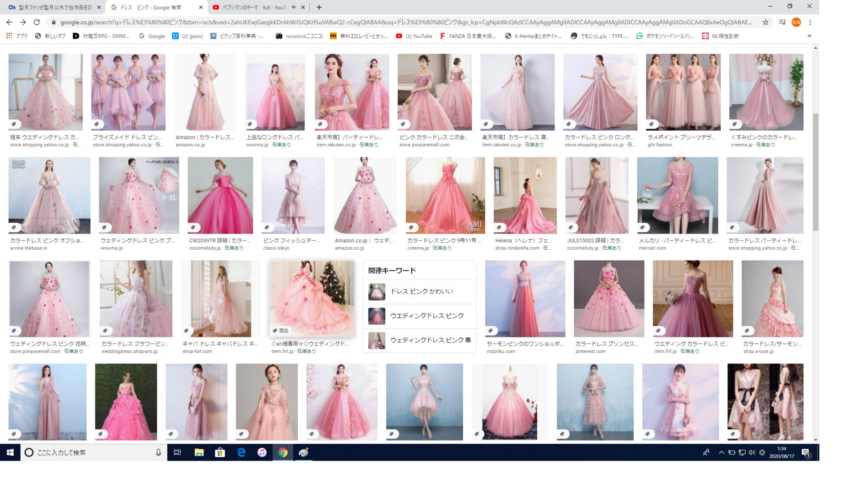Click the browser reload button
Screen dimensions: 868x478
pyautogui.click(x=37, y=22)
